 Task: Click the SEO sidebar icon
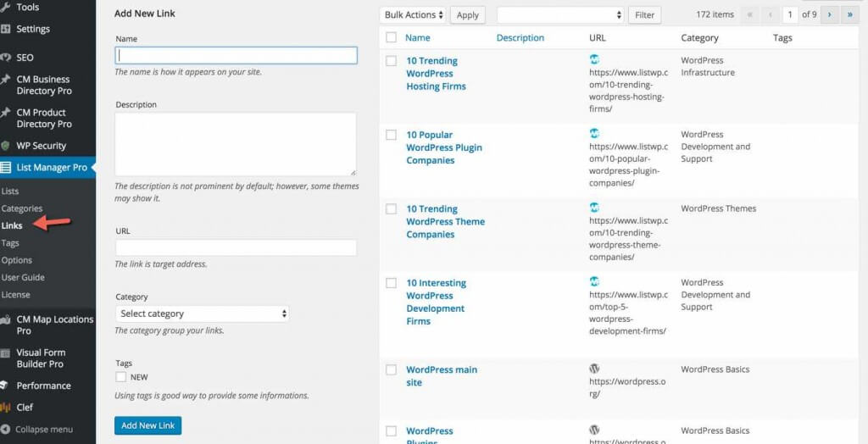(x=6, y=58)
